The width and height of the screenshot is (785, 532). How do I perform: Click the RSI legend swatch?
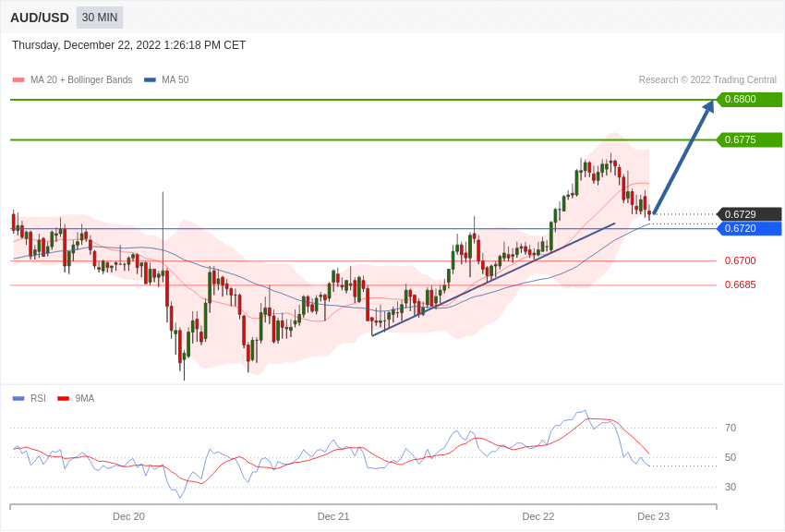[x=18, y=398]
